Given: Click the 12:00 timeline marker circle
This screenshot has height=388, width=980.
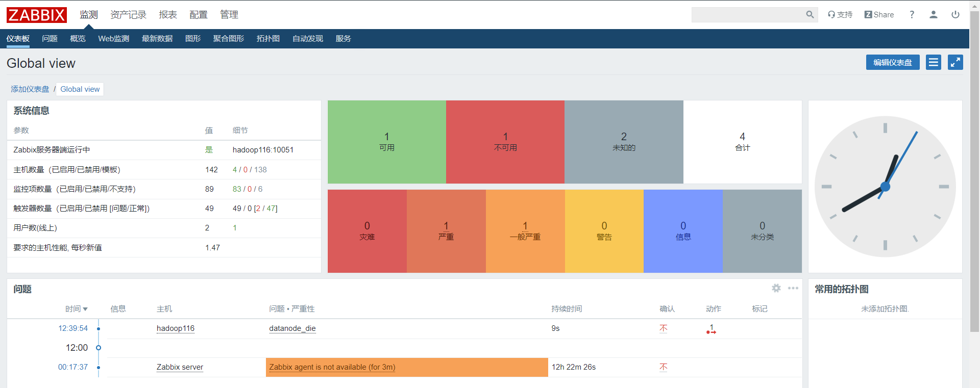Looking at the screenshot, I should (99, 348).
